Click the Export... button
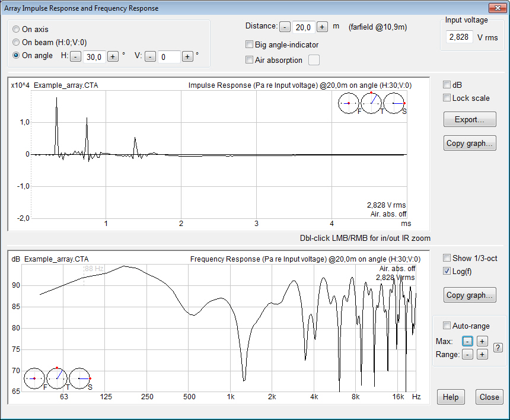Image resolution: width=510 pixels, height=420 pixels. 470,119
